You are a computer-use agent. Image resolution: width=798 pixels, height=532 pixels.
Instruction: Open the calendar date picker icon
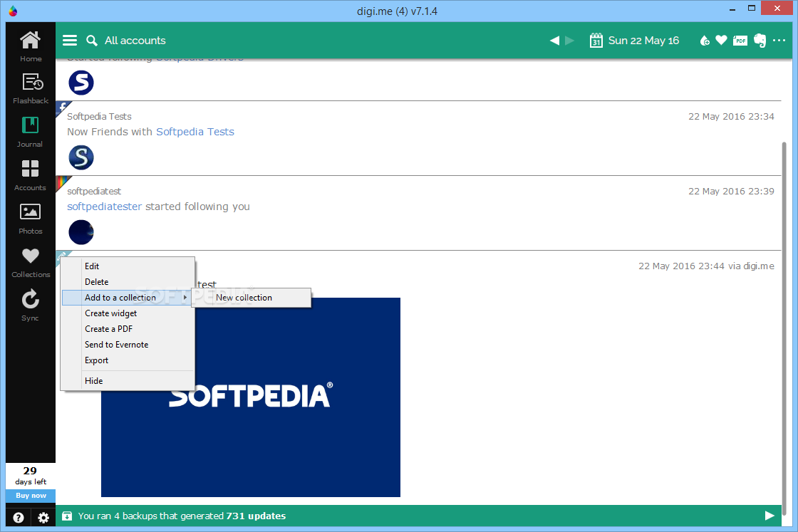tap(596, 40)
